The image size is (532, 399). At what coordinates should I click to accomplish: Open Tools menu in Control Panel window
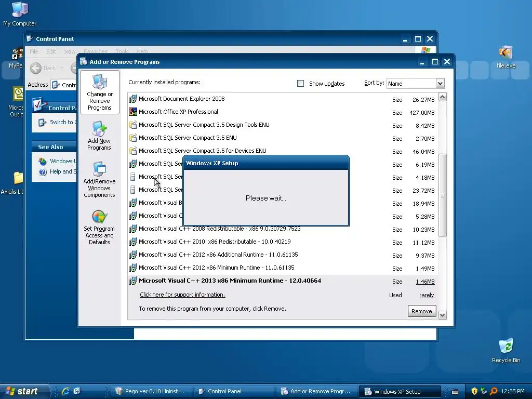pyautogui.click(x=122, y=51)
